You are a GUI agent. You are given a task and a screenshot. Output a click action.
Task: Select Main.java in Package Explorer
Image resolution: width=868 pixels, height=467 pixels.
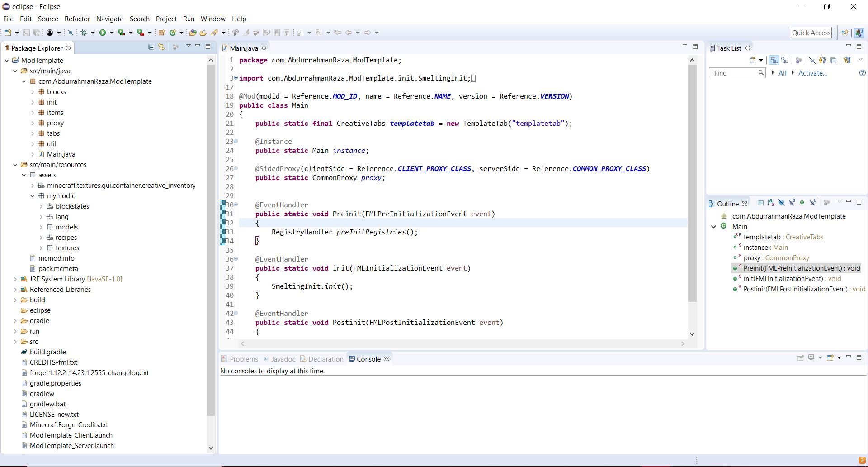61,154
